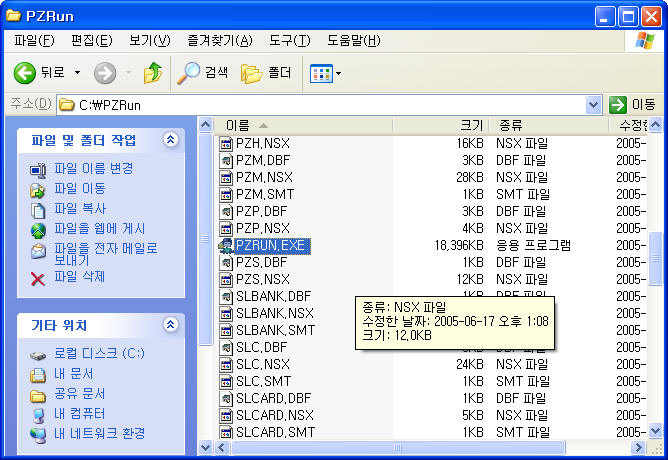Expand the address bar dropdown list
The height and width of the screenshot is (460, 668).
[x=593, y=105]
